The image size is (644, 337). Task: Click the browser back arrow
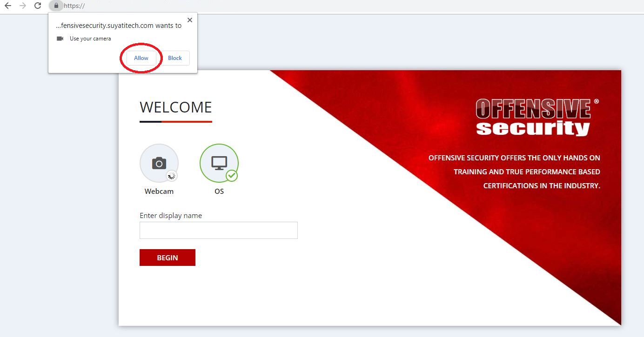point(8,6)
